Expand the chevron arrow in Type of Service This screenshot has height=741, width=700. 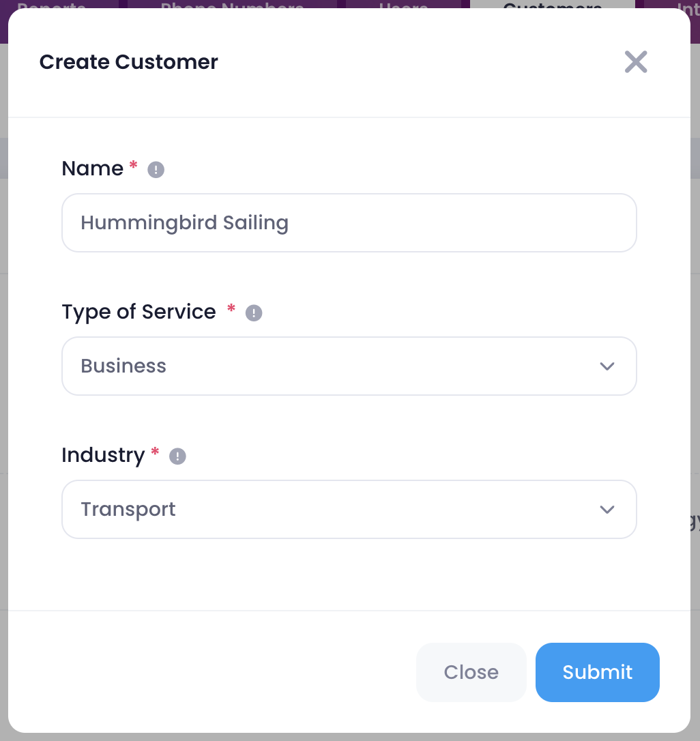[607, 366]
